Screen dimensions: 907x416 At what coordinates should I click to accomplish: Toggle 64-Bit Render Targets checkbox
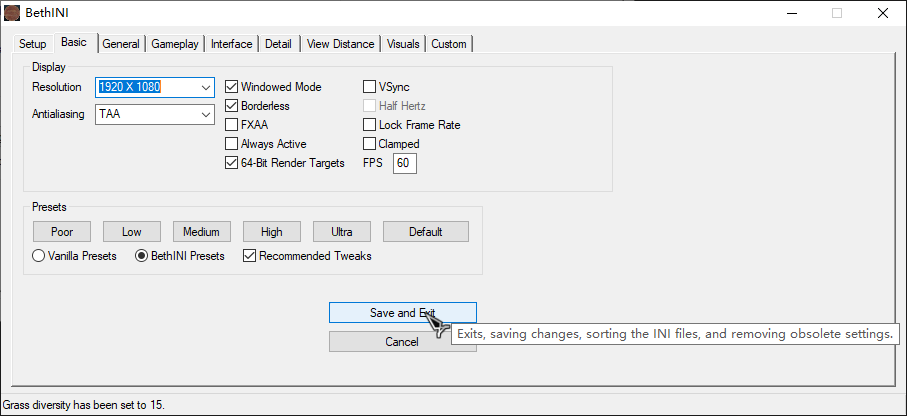point(231,163)
